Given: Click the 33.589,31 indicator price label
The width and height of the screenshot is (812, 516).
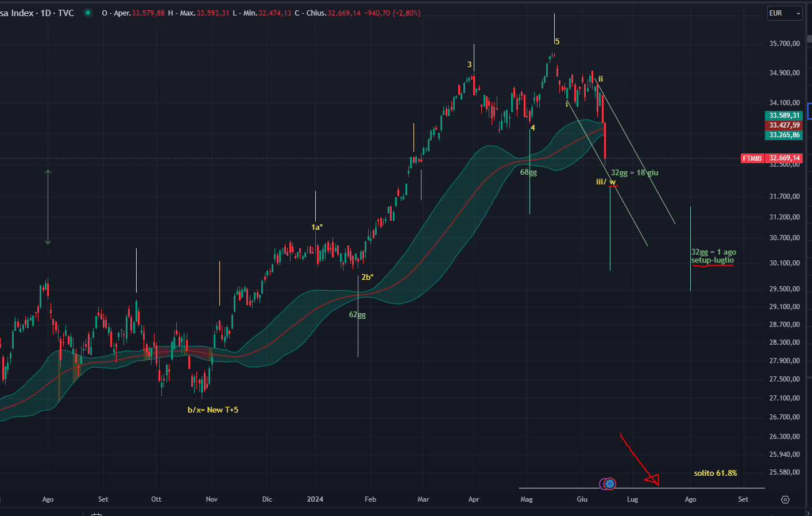Looking at the screenshot, I should point(784,115).
